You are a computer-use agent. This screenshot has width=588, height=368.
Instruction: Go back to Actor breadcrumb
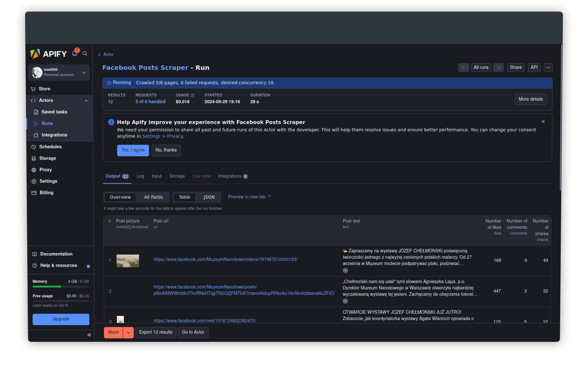[x=106, y=55]
